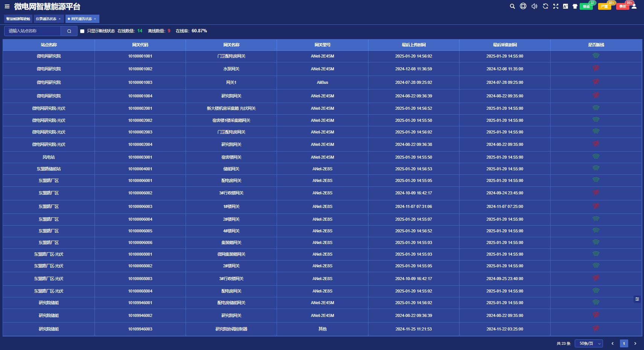The width and height of the screenshot is (644, 350).
Task: Close the 网关通讯状态 tab
Action: pos(95,19)
